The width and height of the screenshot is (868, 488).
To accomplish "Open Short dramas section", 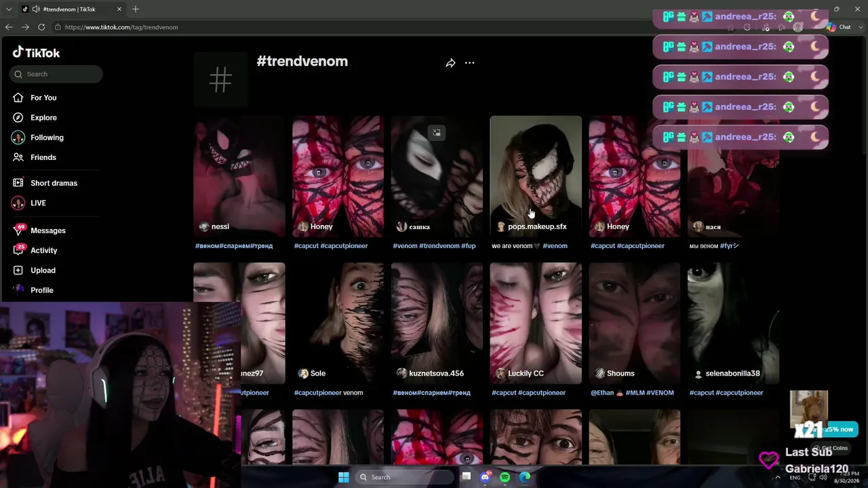I will coord(54,183).
